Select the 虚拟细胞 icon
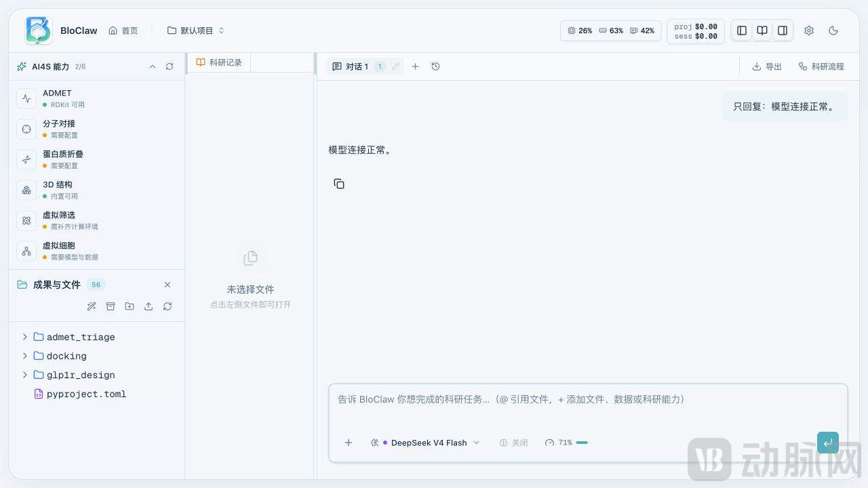Screen dimensions: 868x488 (26, 251)
